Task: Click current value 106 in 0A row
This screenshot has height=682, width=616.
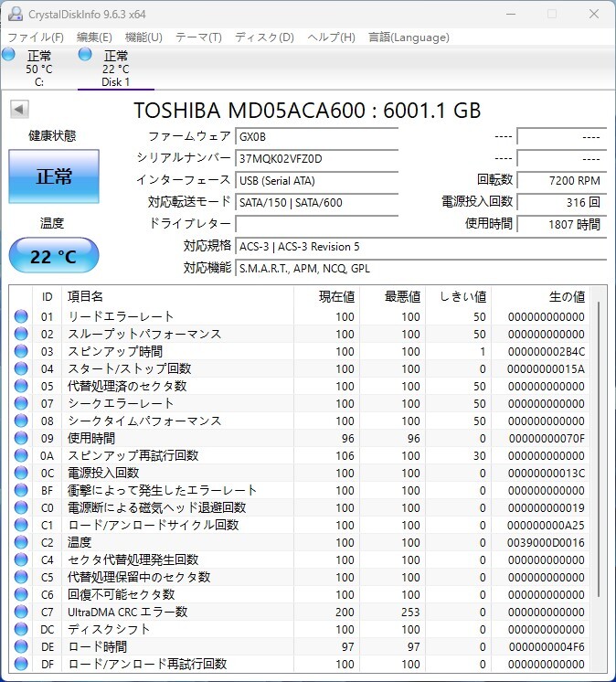Action: [x=345, y=455]
